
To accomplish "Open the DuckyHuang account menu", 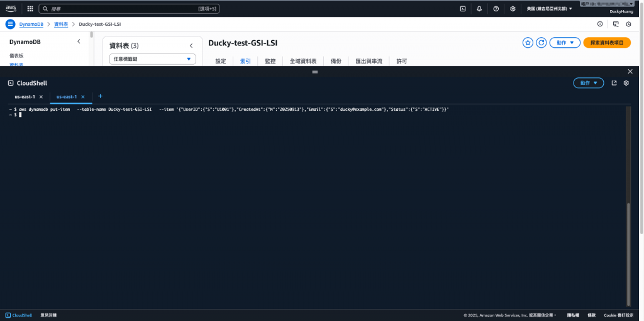I will (x=621, y=11).
